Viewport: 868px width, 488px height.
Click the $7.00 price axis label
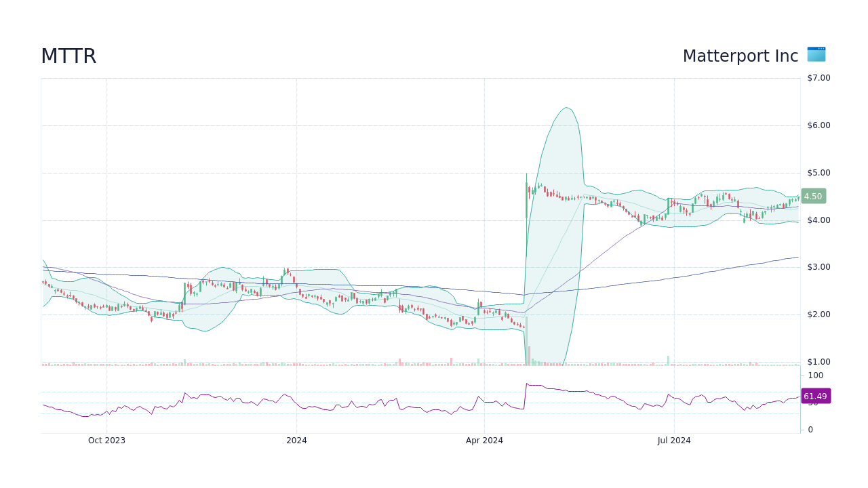[x=818, y=78]
